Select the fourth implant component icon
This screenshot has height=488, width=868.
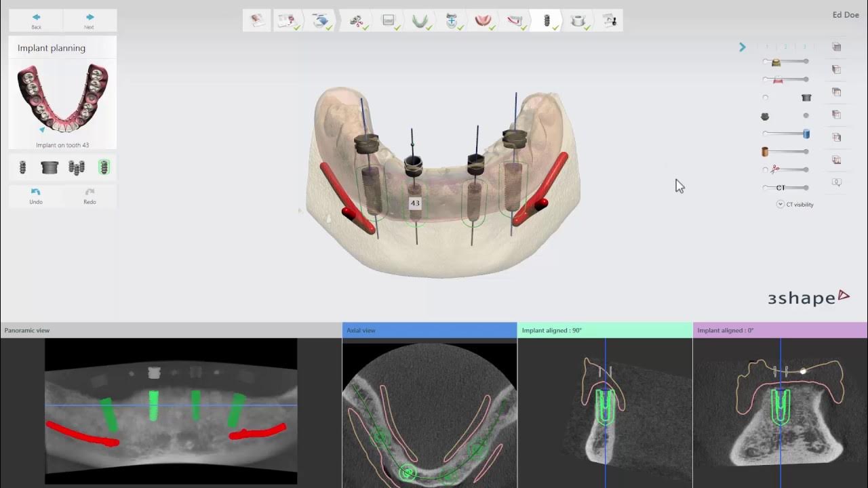[x=103, y=166]
